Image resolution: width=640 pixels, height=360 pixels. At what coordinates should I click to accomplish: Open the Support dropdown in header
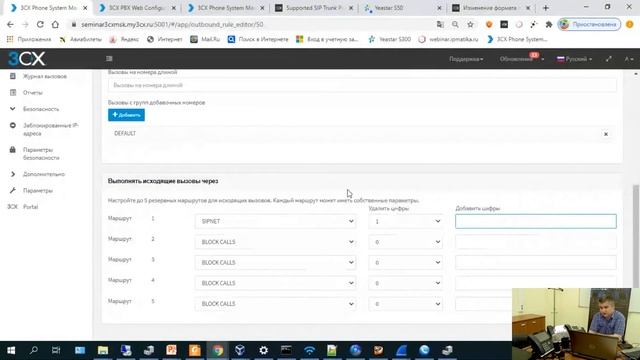click(466, 59)
